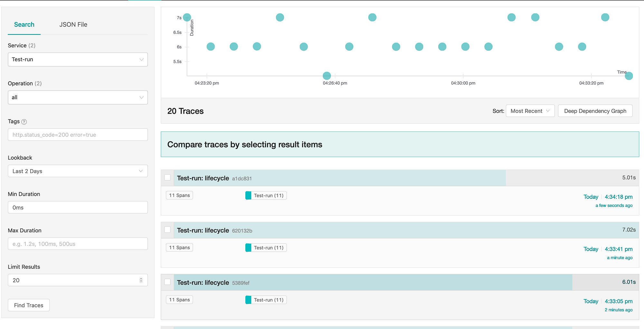Click the Find Traces button
The width and height of the screenshot is (644, 329).
point(28,305)
